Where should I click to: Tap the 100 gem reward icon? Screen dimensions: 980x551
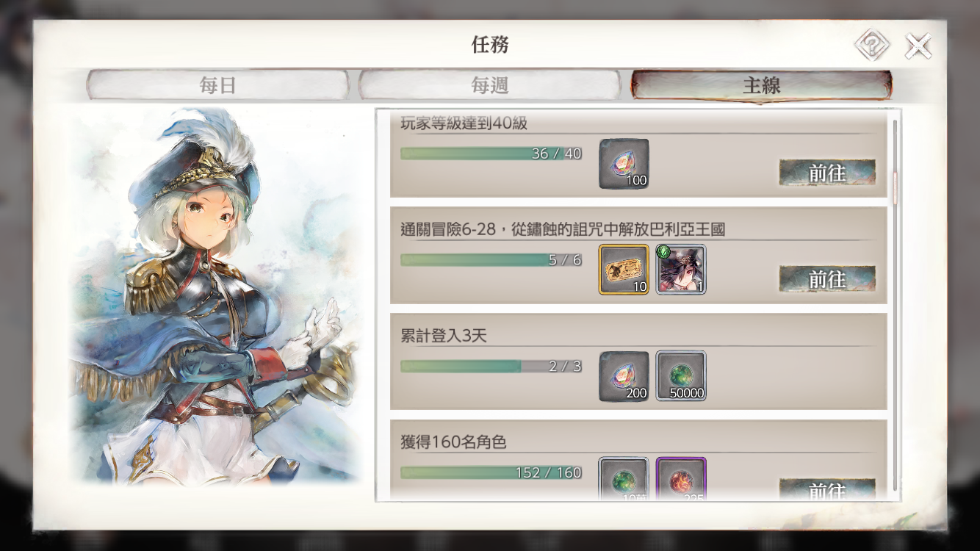tap(624, 164)
